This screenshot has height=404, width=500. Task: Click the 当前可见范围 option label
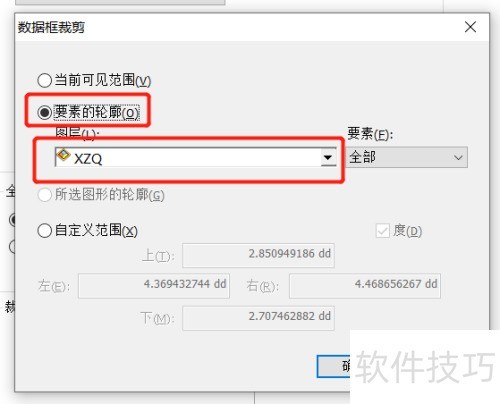(103, 80)
